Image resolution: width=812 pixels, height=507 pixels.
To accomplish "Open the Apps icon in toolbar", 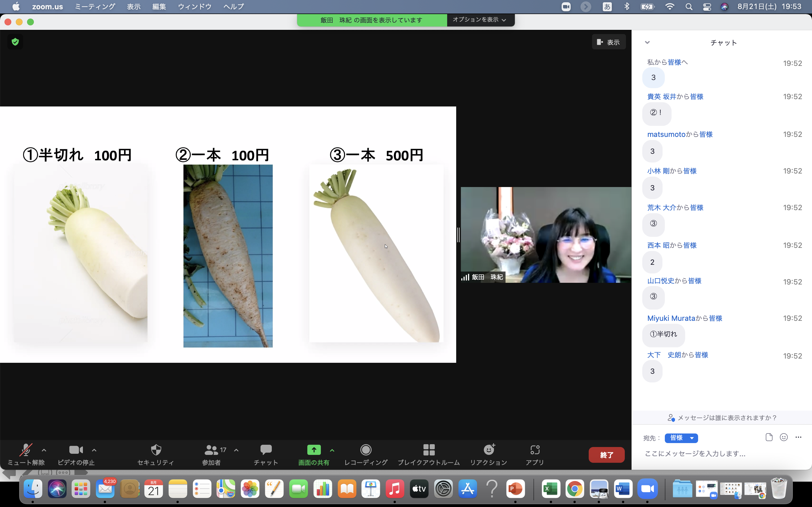I will tap(535, 454).
